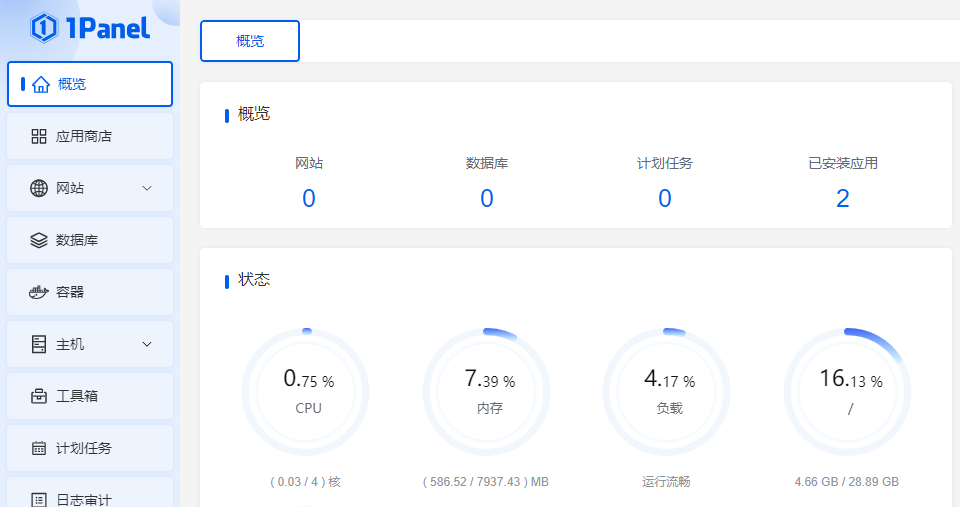Select the 数据库 layers icon
Viewport: 960px width, 507px height.
tap(39, 240)
